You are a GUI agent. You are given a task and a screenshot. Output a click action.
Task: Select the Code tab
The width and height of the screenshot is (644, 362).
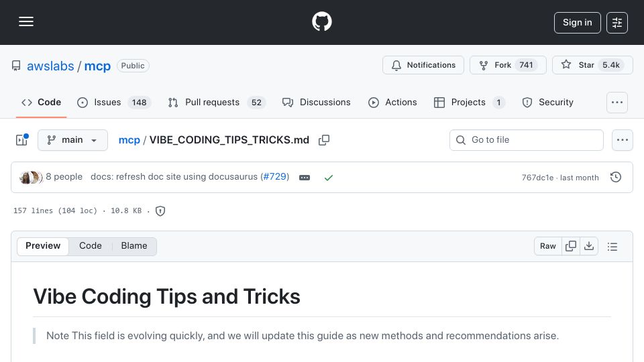tap(41, 102)
